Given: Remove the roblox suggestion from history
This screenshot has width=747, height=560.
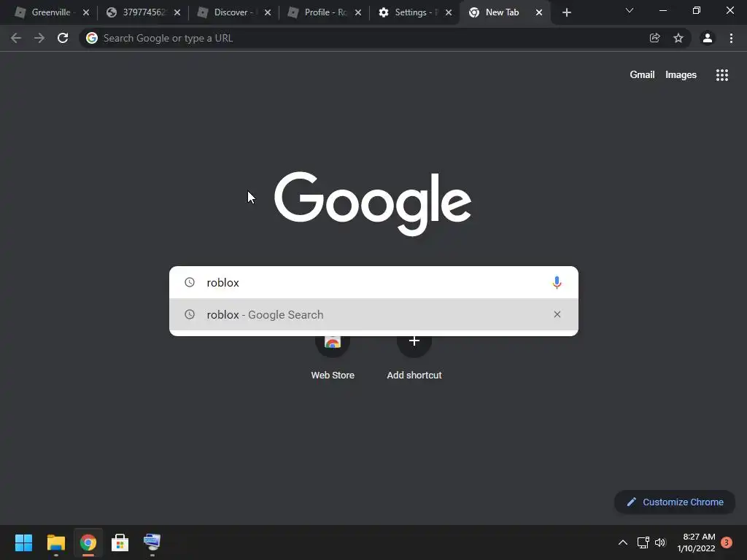Looking at the screenshot, I should coord(557,314).
